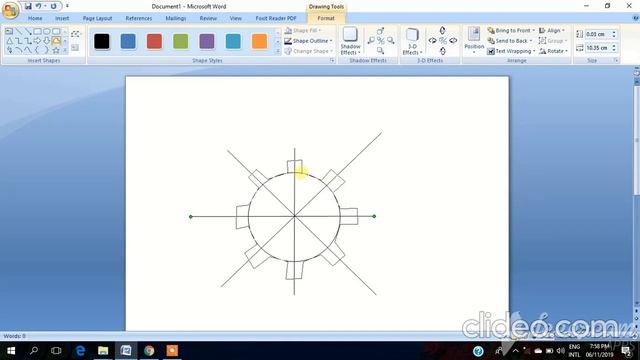
Task: Apply the orange shape style
Action: click(260, 41)
